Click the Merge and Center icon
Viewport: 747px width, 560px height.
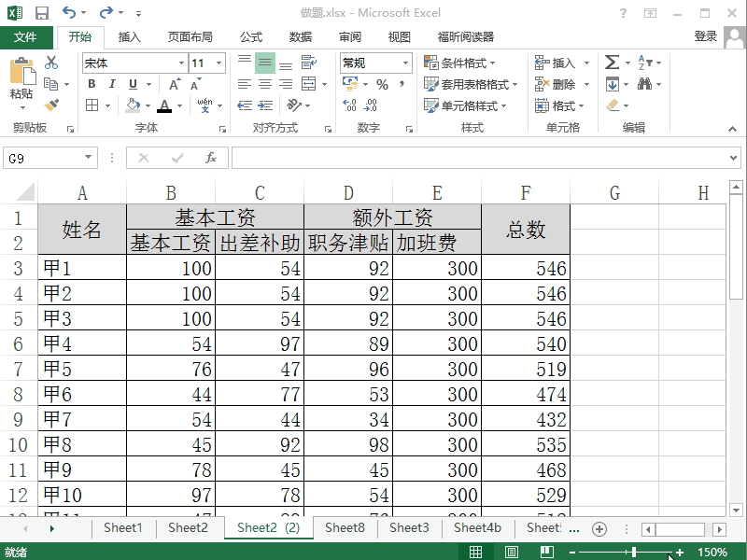pos(308,84)
